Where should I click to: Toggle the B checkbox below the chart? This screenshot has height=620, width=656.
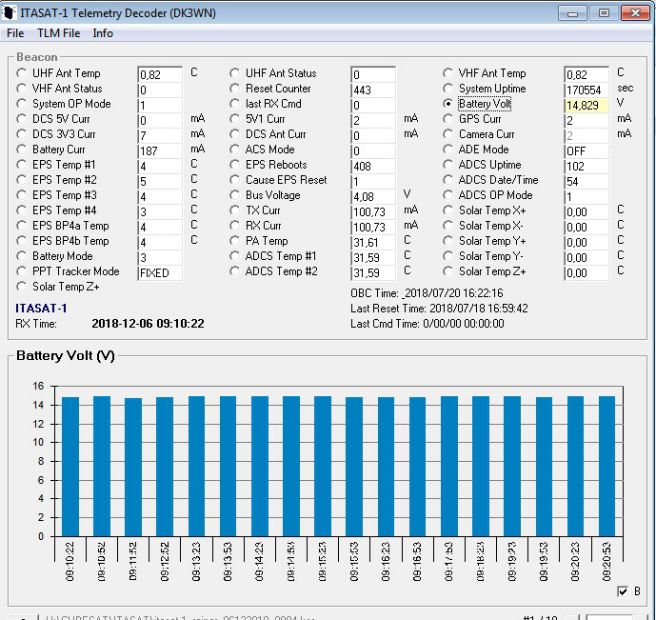pos(622,591)
